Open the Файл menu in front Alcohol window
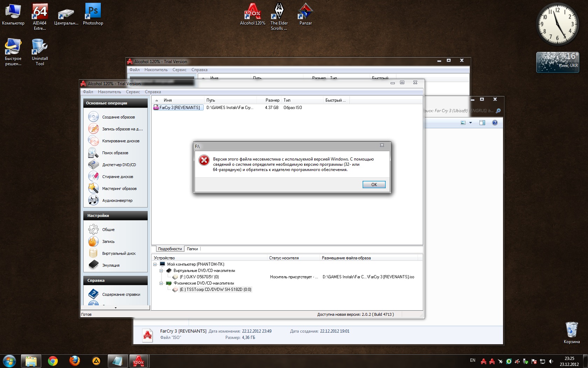Image resolution: width=588 pixels, height=368 pixels. tap(88, 92)
